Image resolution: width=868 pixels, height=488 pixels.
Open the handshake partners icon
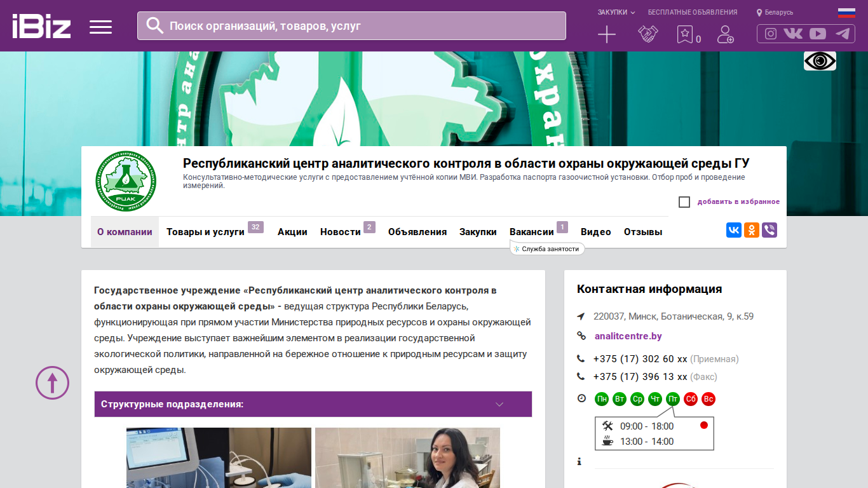pyautogui.click(x=648, y=34)
